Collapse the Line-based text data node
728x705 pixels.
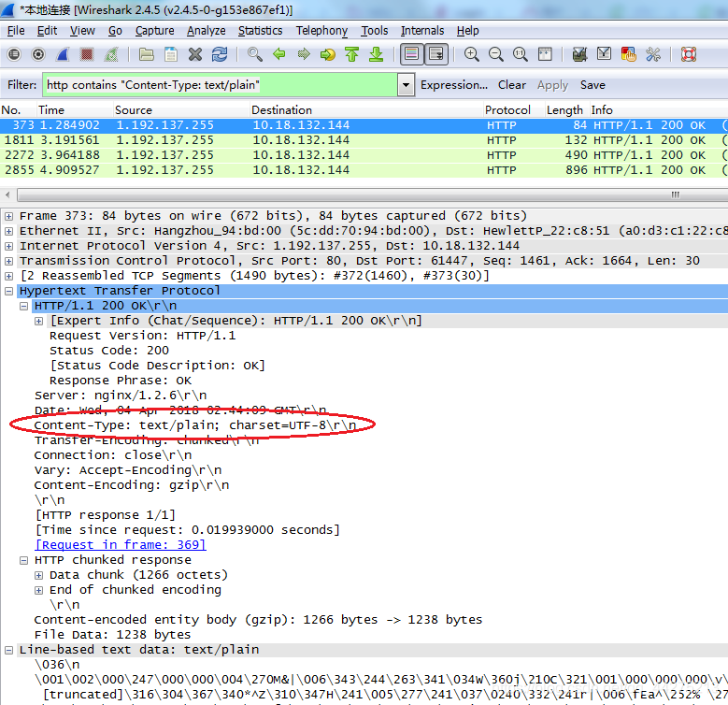(x=8, y=650)
